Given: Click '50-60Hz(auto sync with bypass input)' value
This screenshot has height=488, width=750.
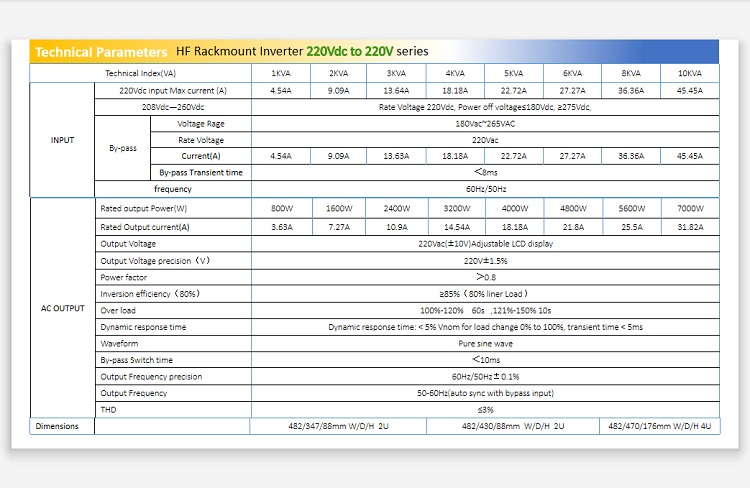Looking at the screenshot, I should (x=485, y=393).
